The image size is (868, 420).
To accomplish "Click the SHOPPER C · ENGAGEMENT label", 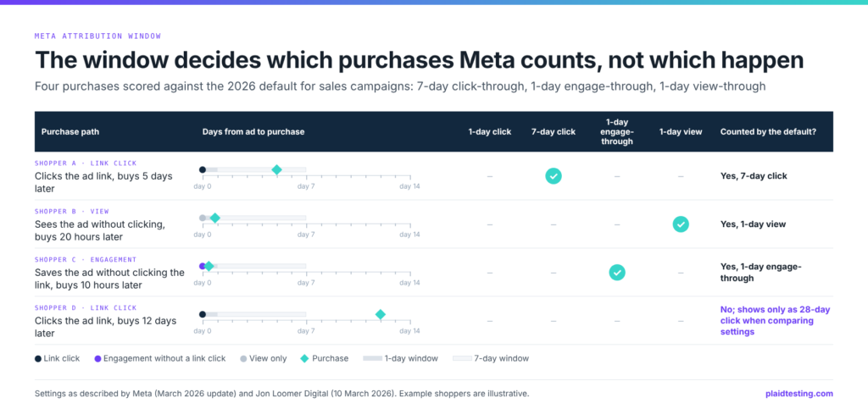I will [x=86, y=259].
